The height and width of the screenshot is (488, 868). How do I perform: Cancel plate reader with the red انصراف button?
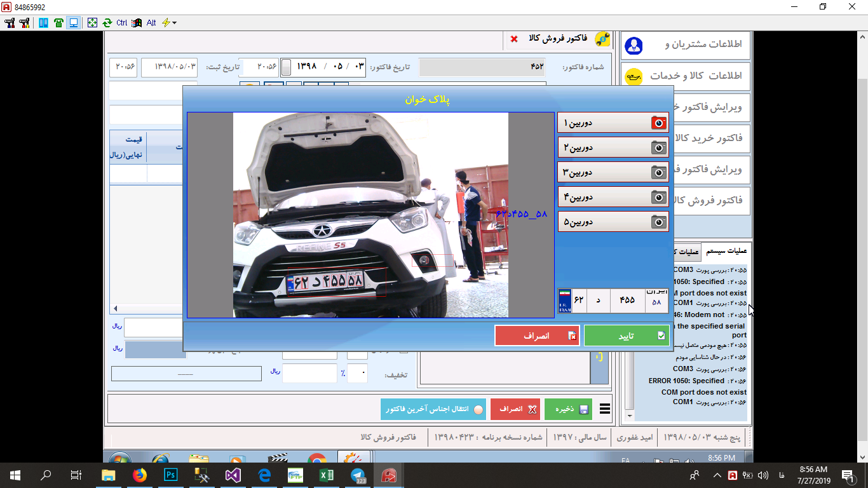(x=538, y=335)
